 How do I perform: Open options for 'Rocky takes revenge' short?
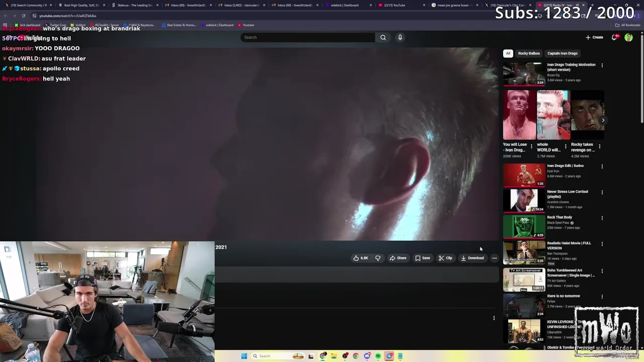[599, 146]
